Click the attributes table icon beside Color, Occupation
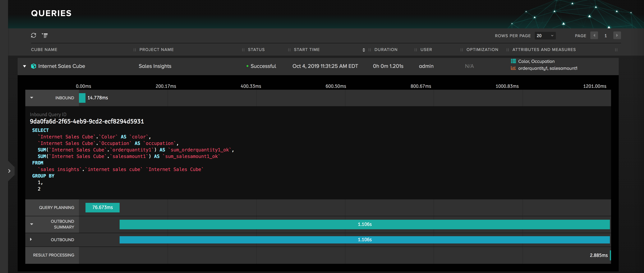Screen dimensions: 644x273 [513, 61]
